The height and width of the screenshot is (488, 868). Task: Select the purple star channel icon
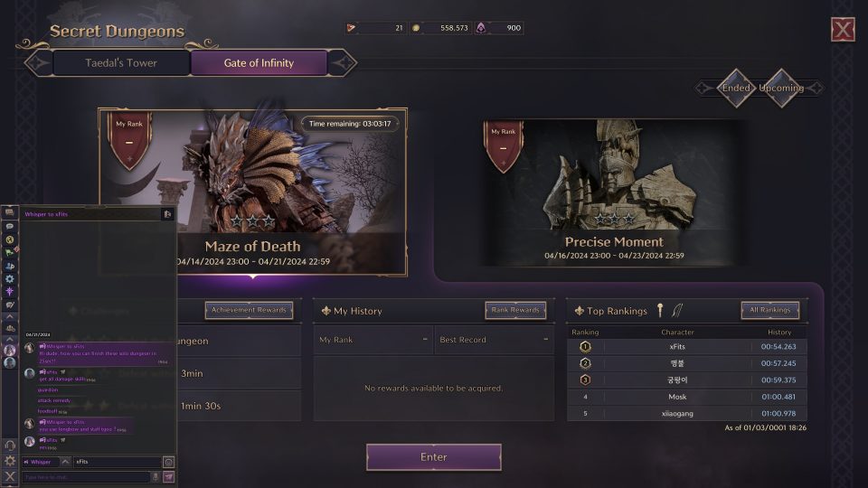pos(9,292)
